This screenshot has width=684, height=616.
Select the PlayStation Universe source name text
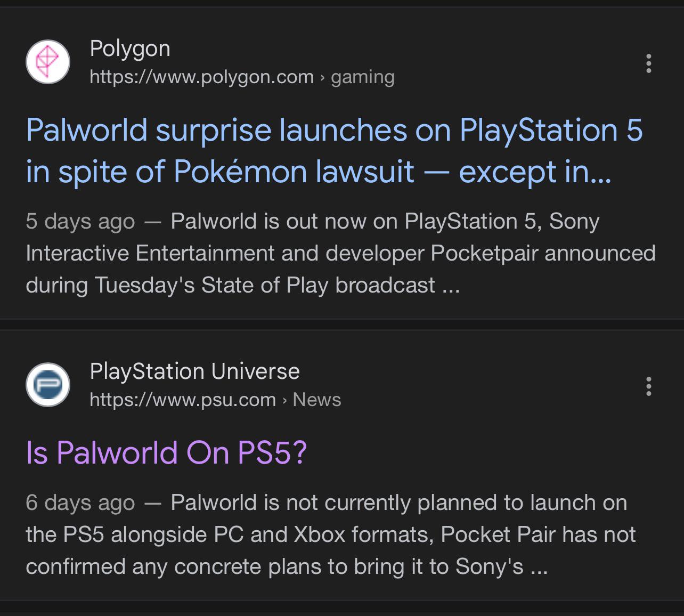(196, 371)
